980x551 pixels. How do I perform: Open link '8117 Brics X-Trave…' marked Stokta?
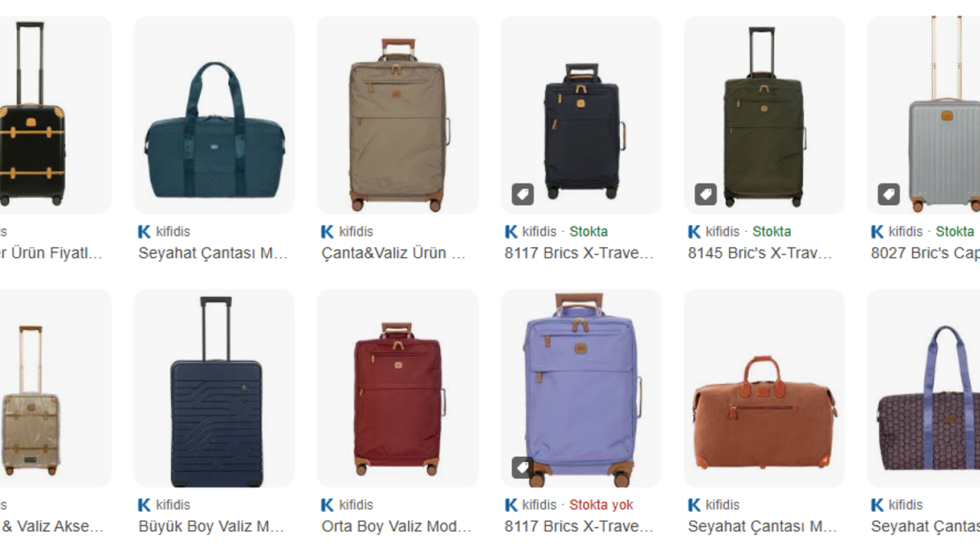click(x=579, y=253)
